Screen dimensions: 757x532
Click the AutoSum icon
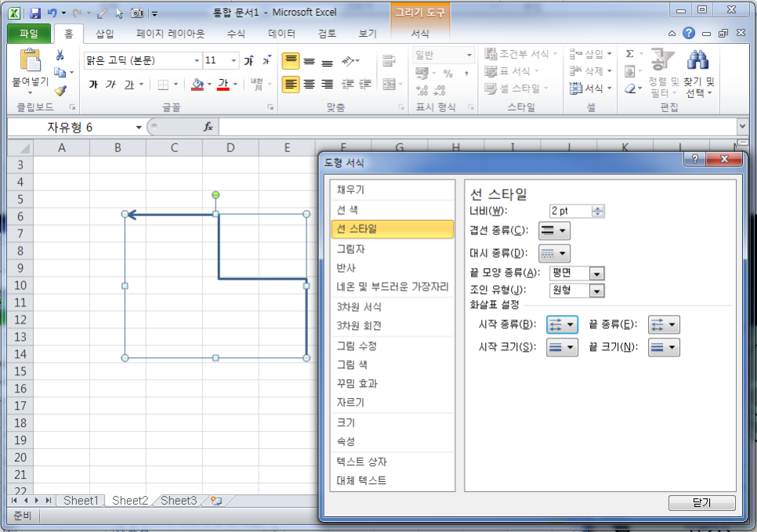631,54
